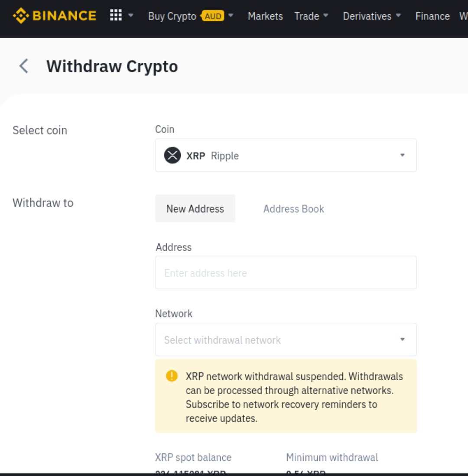Click the Select coin label
This screenshot has height=476, width=468.
40,130
